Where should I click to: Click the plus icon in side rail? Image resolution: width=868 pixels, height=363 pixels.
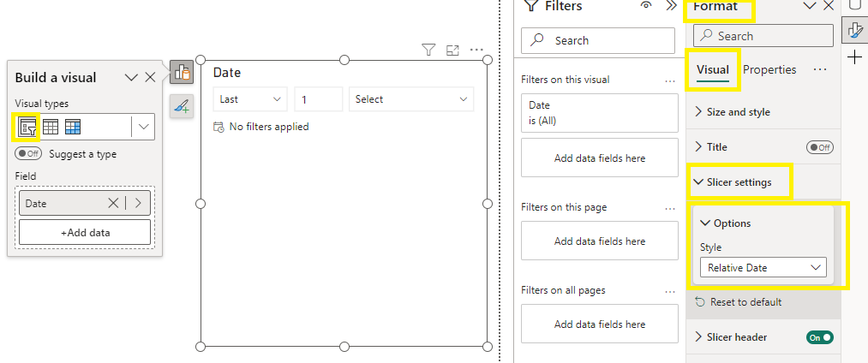tap(854, 57)
